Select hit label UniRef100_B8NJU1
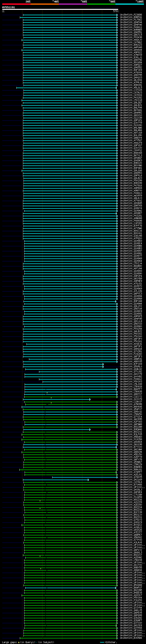The image size is (146, 644). (x=131, y=469)
